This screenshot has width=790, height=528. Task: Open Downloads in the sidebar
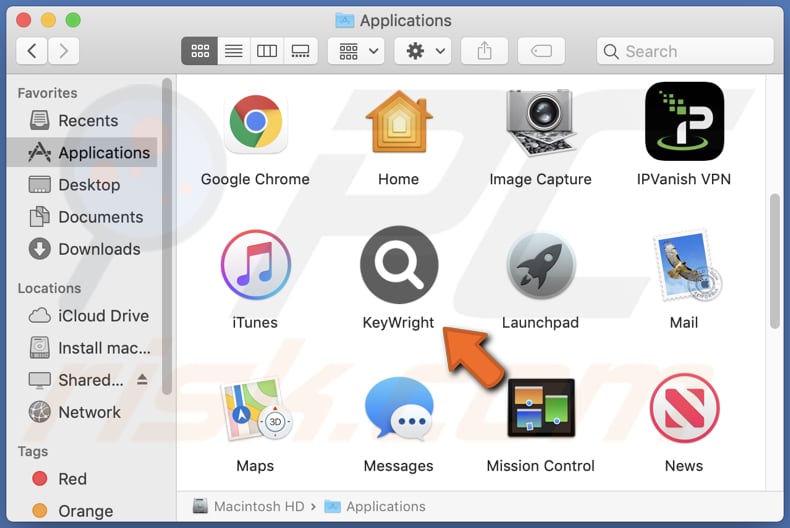pyautogui.click(x=83, y=249)
